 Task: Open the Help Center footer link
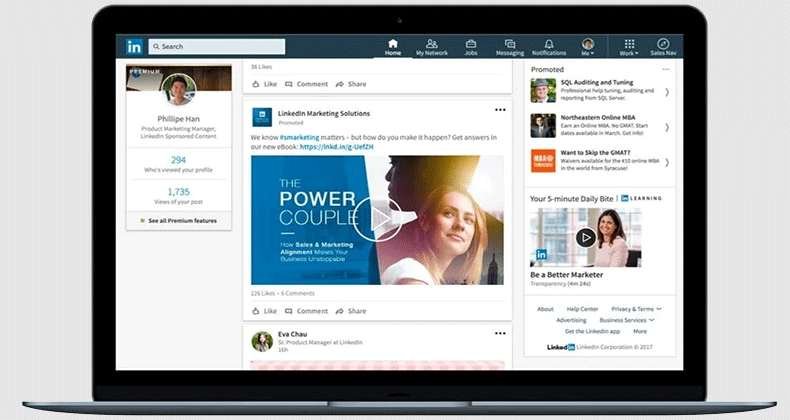pos(582,309)
